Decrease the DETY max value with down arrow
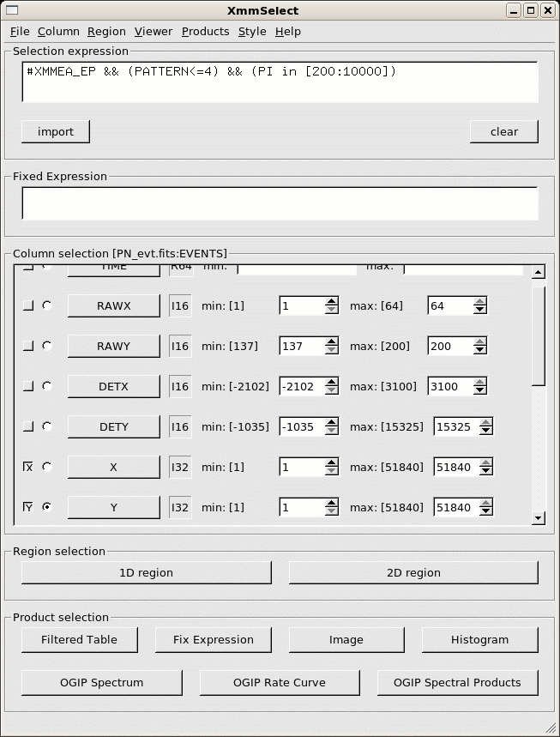Viewport: 560px width, 737px height. click(x=485, y=431)
